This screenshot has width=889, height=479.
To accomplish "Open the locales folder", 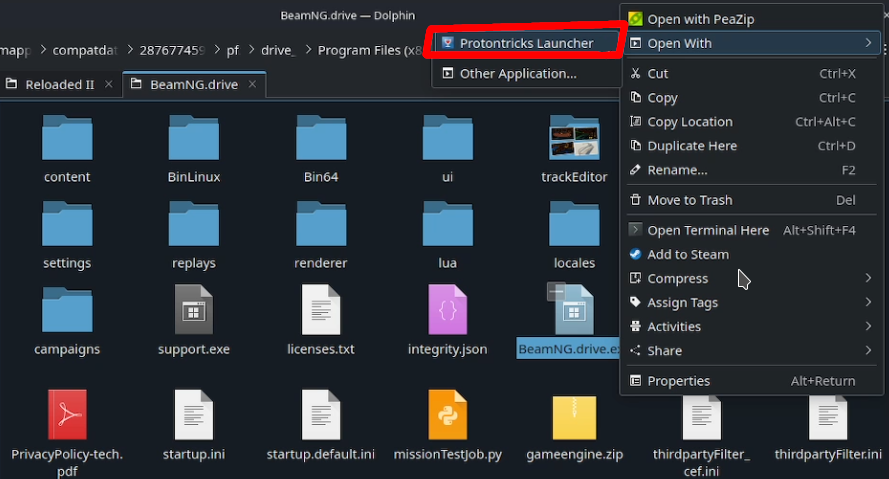I will point(574,224).
